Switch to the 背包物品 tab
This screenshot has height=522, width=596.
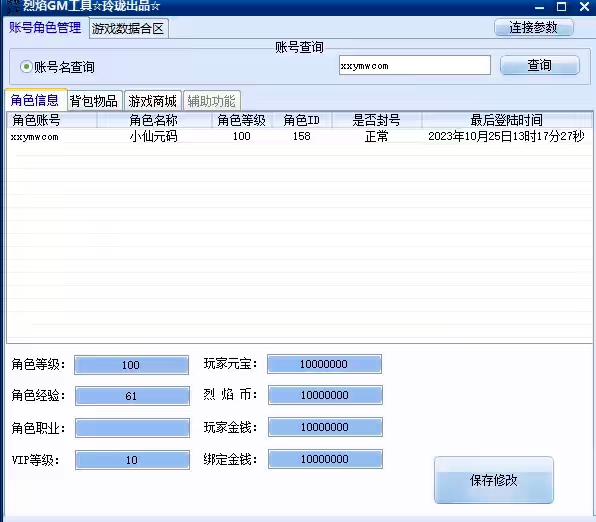pos(94,101)
